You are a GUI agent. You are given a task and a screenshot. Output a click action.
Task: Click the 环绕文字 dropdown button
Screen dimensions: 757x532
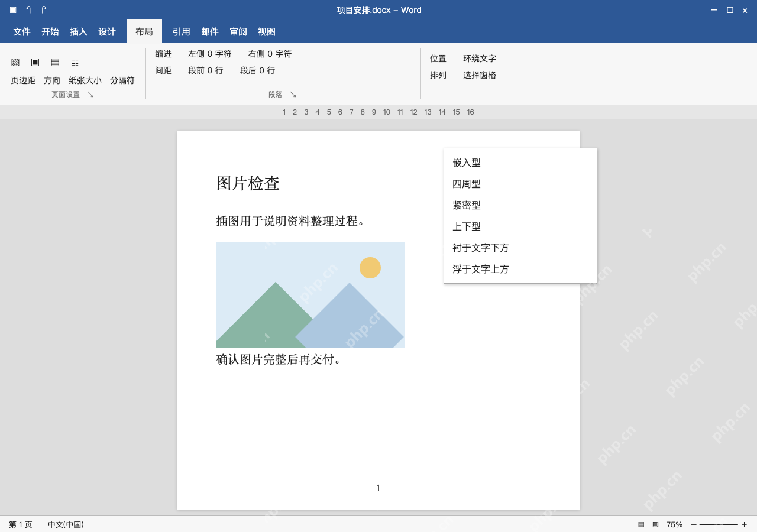480,59
